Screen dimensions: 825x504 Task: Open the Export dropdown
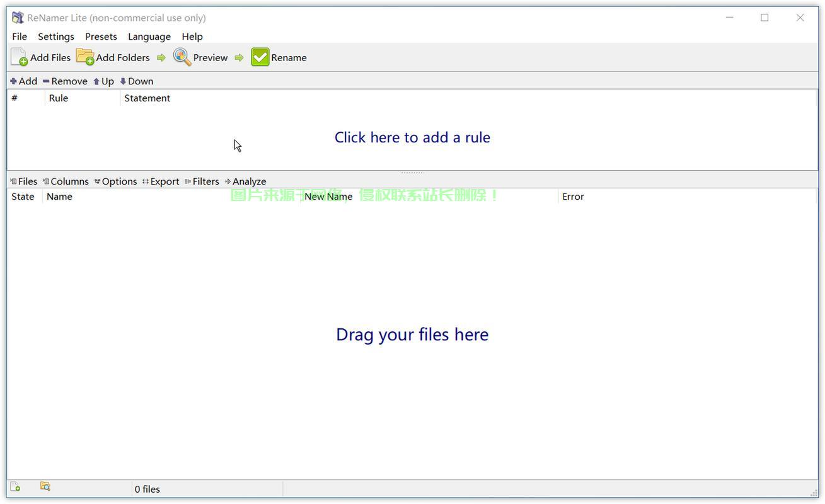click(x=161, y=181)
